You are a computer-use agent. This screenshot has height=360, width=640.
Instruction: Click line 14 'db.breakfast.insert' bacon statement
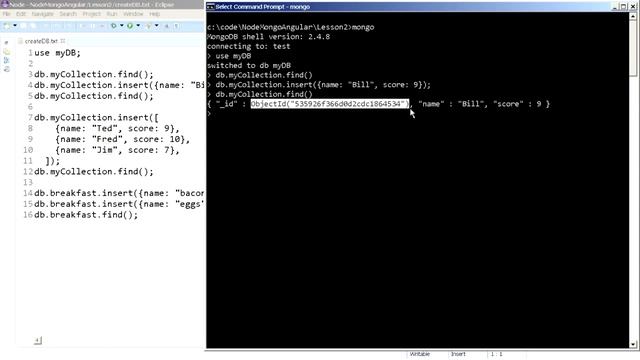(x=119, y=193)
